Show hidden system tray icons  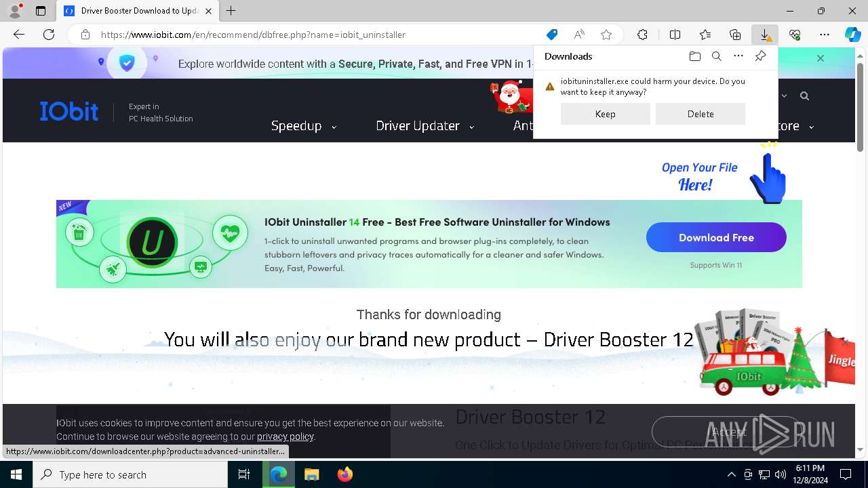(x=731, y=474)
